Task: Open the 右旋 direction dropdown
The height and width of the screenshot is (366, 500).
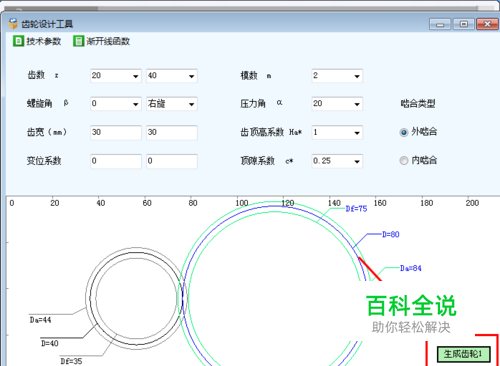Action: coord(172,104)
